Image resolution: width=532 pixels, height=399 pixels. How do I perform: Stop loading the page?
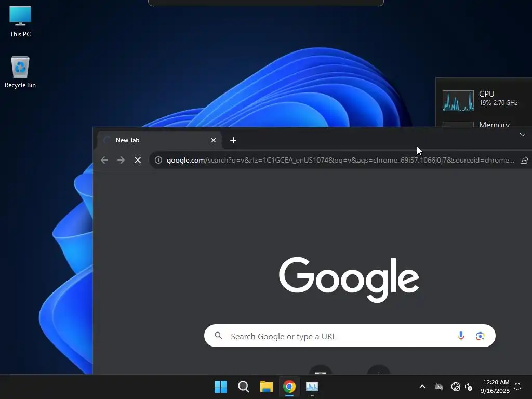coord(137,160)
